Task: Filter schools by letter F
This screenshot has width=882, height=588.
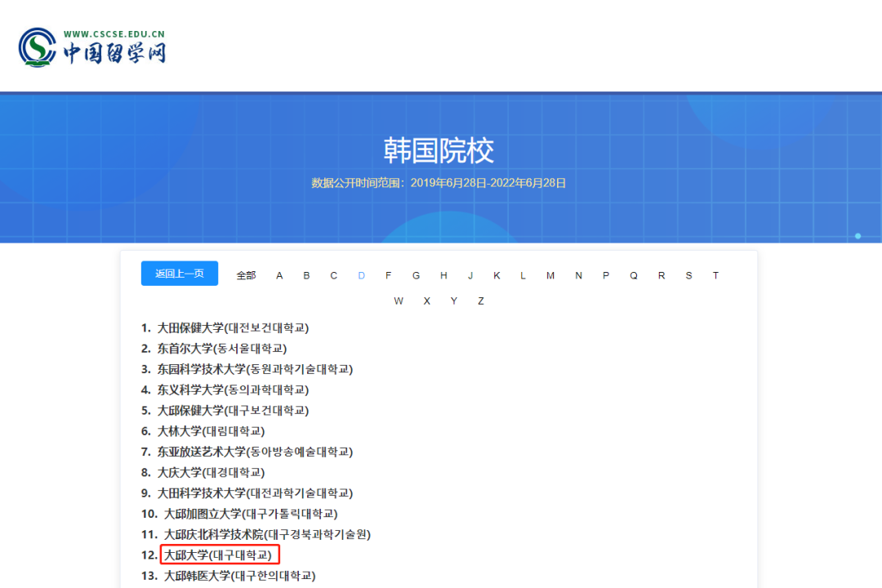Action: [x=388, y=276]
